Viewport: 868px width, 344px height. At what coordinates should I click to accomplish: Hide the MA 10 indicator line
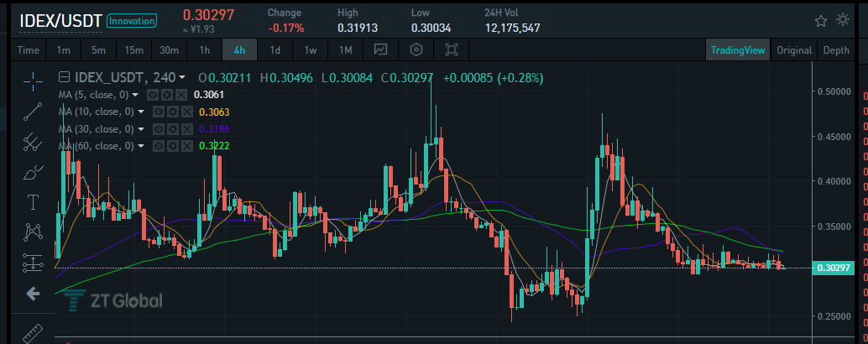(159, 112)
